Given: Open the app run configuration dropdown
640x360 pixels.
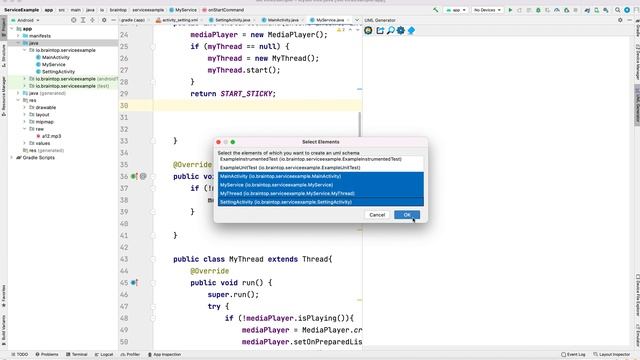Looking at the screenshot, I should tap(456, 10).
